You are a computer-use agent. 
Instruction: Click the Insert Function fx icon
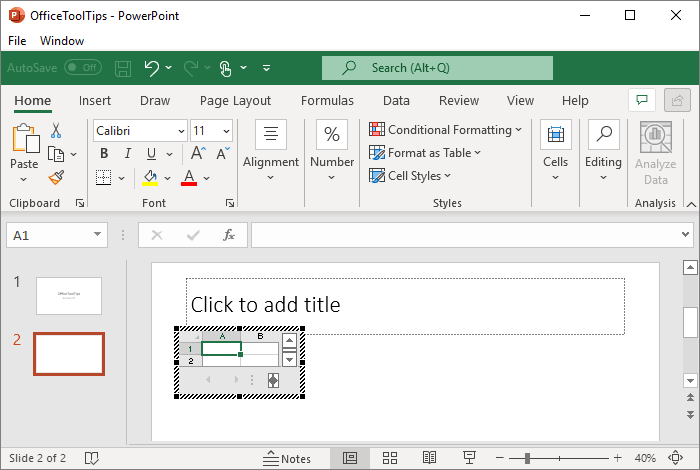[x=229, y=235]
